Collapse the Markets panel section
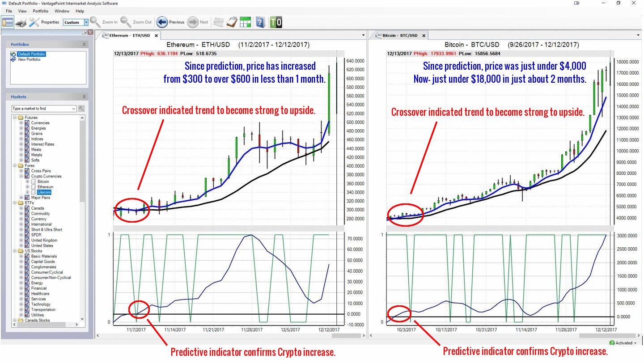Image resolution: width=644 pixels, height=363 pixels. point(84,97)
